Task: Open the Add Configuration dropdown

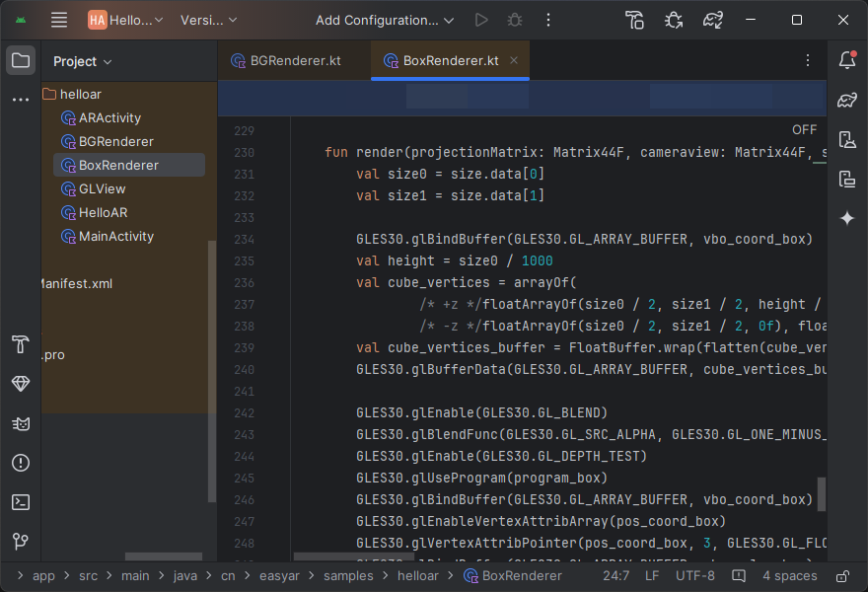Action: [x=385, y=20]
